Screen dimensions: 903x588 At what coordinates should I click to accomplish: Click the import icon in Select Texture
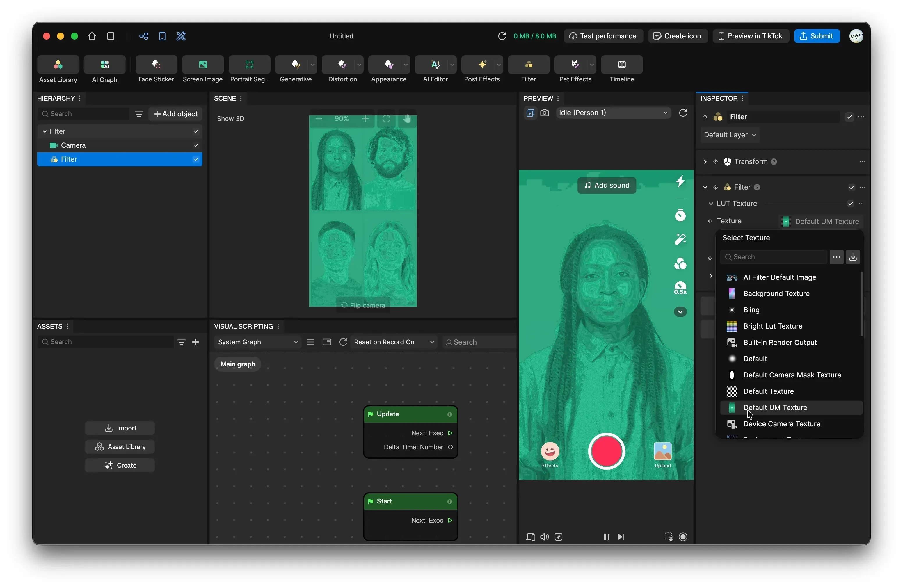click(853, 257)
